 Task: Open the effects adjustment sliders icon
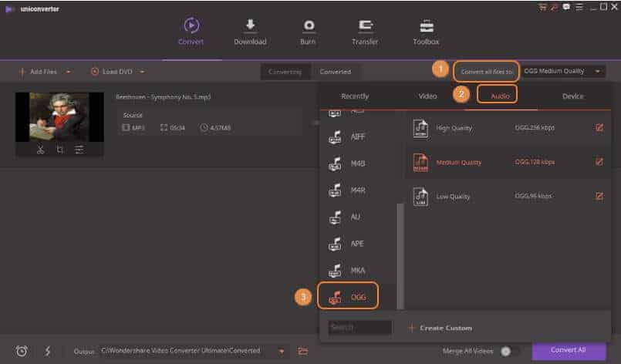(x=79, y=150)
